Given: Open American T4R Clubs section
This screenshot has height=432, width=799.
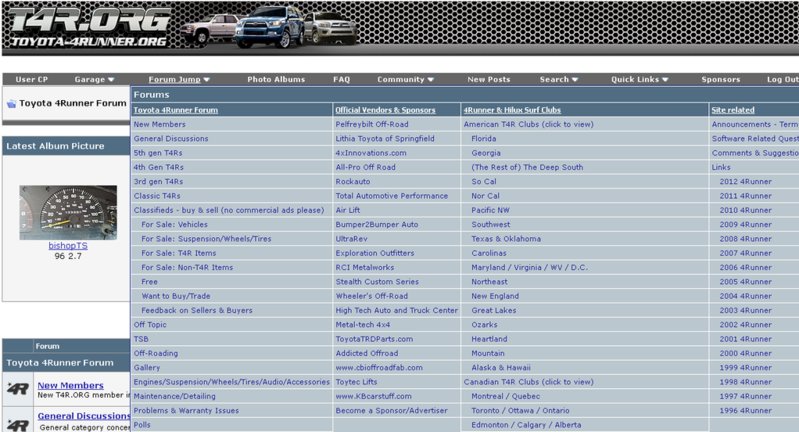Looking at the screenshot, I should pyautogui.click(x=528, y=124).
